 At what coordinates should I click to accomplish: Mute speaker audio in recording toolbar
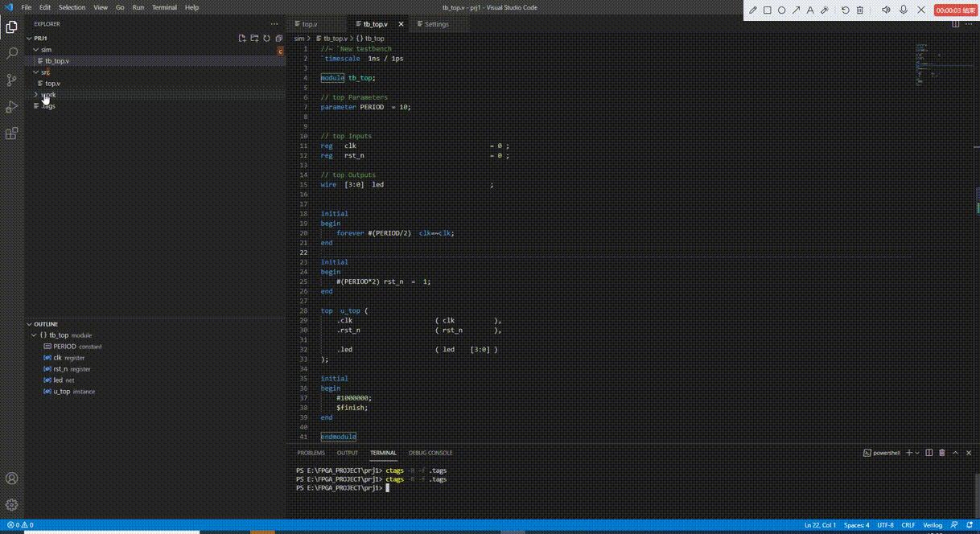[886, 9]
